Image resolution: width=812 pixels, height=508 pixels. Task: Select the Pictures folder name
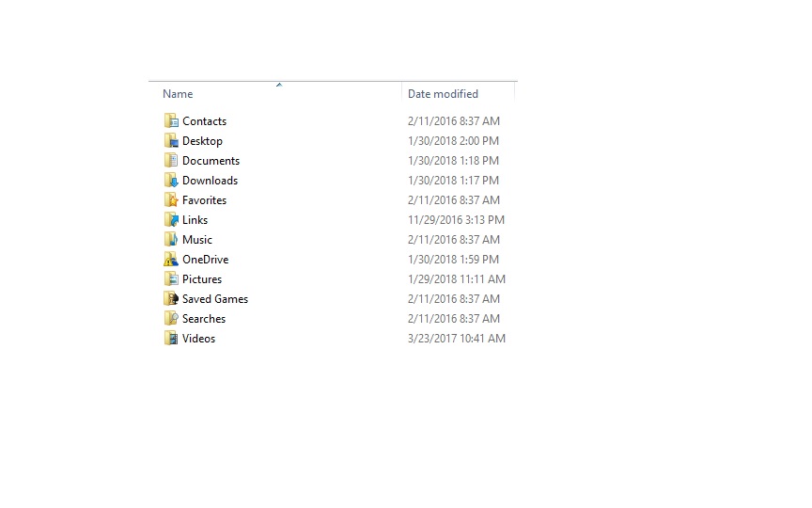(202, 278)
